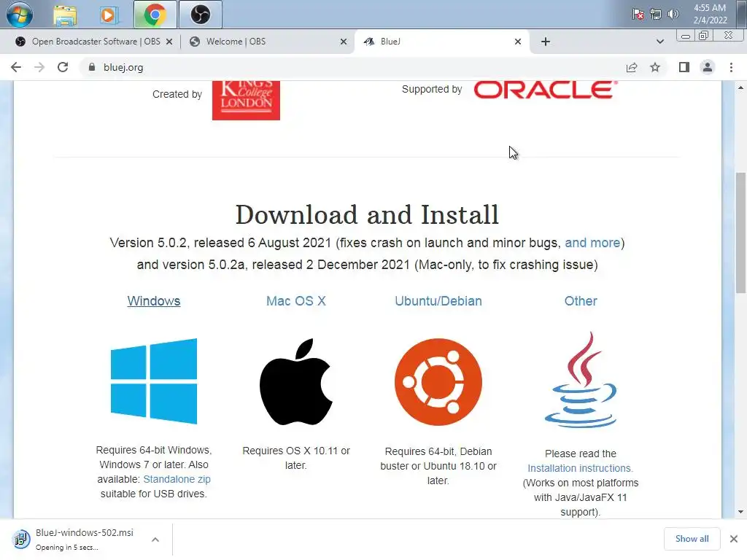
Task: Restore down the Chrome window
Action: pos(704,36)
